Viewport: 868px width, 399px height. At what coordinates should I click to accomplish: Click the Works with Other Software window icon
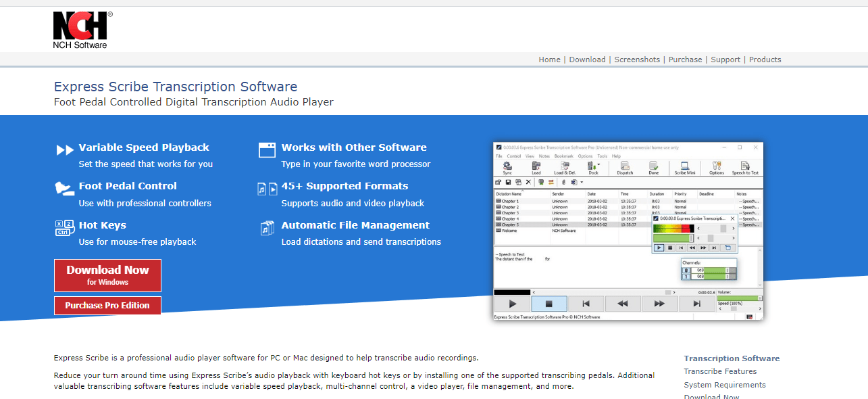coord(267,150)
